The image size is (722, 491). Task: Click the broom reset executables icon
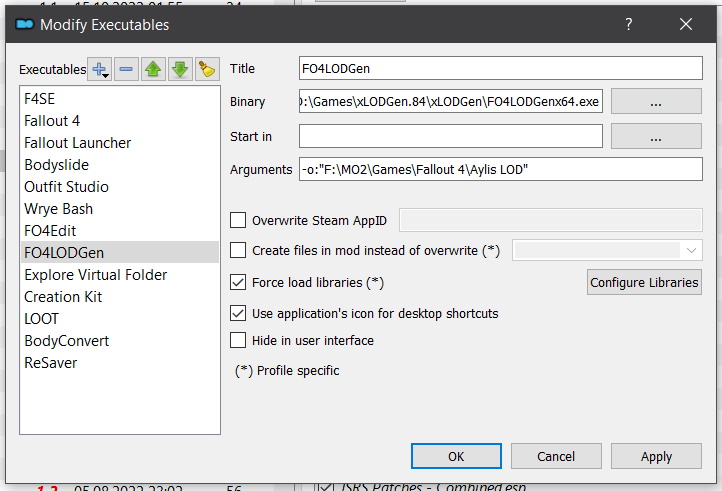[x=207, y=69]
